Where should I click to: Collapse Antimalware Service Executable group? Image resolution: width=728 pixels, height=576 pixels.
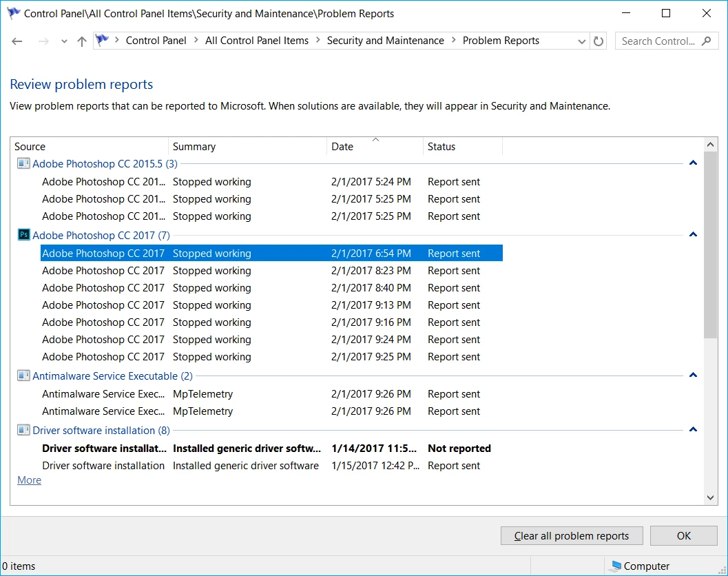pyautogui.click(x=693, y=376)
